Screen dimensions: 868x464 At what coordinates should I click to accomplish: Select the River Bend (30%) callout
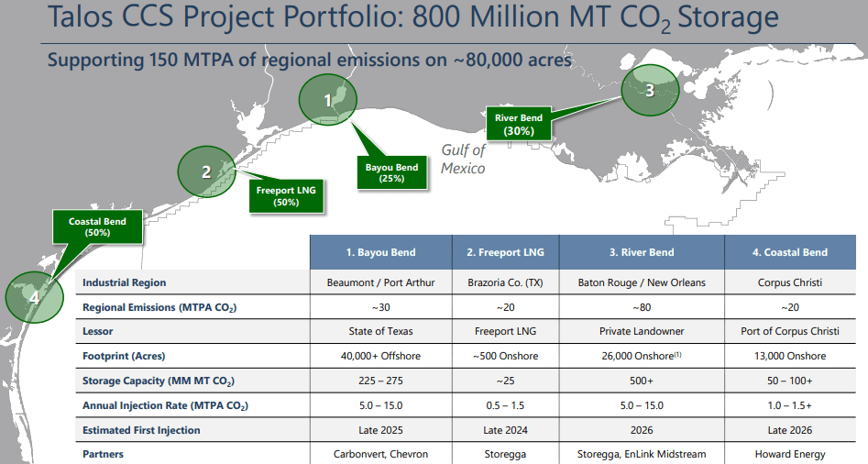pos(519,124)
